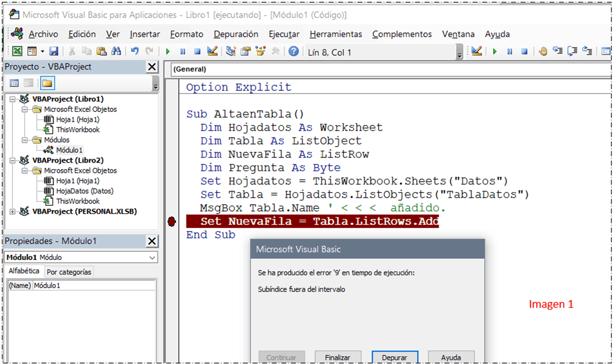Click the Sub AltaenTabla() code line
The height and width of the screenshot is (364, 613).
pos(245,114)
